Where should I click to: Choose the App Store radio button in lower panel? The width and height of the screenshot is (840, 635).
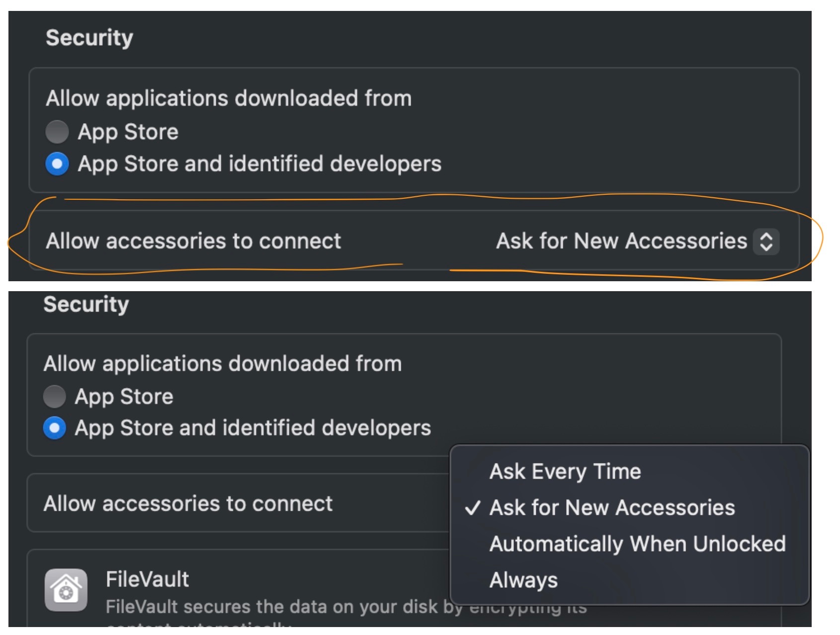pyautogui.click(x=54, y=397)
